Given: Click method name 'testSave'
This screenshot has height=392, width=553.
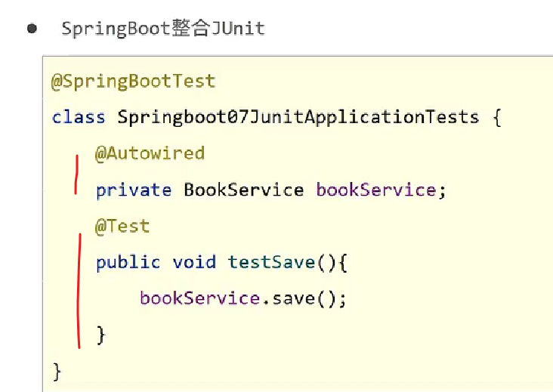Looking at the screenshot, I should click(x=271, y=262).
